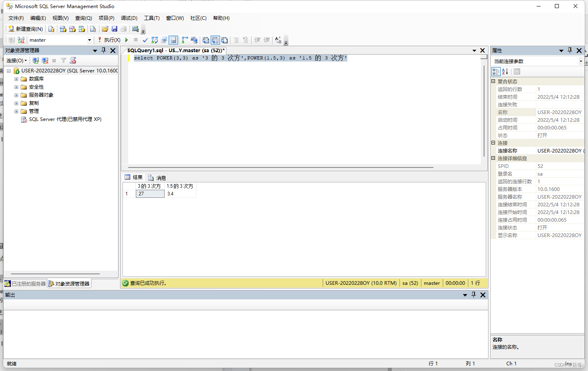
Task: Select the SQLQuery1.sql document tab
Action: click(176, 51)
